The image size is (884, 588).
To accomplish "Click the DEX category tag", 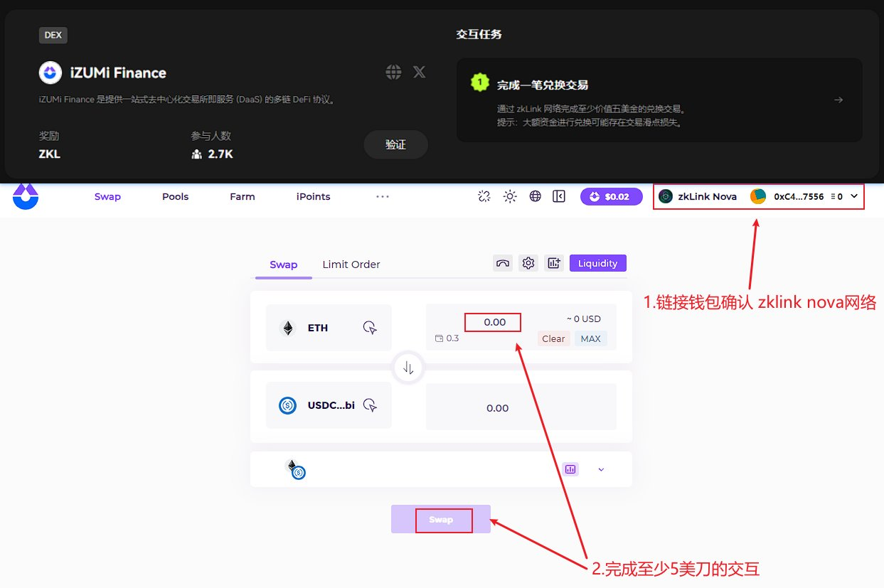I will (x=53, y=35).
